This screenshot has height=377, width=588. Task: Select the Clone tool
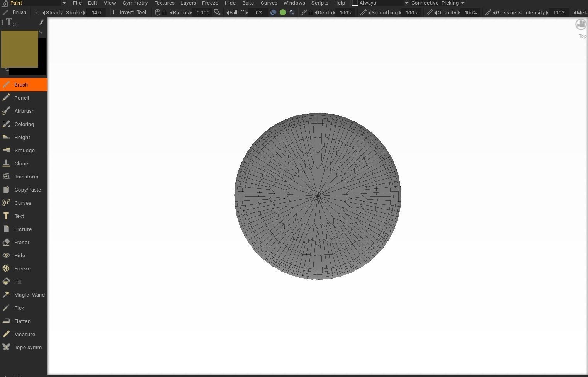(24, 163)
